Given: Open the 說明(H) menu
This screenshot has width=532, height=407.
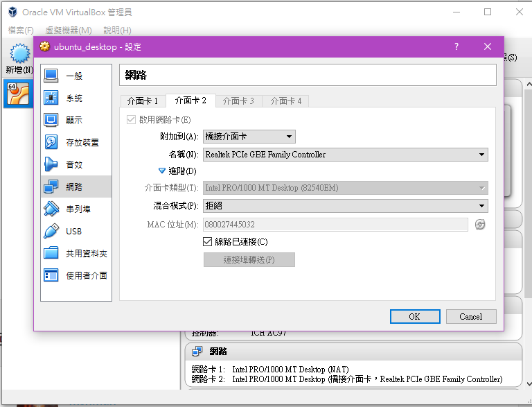Looking at the screenshot, I should click(x=117, y=31).
